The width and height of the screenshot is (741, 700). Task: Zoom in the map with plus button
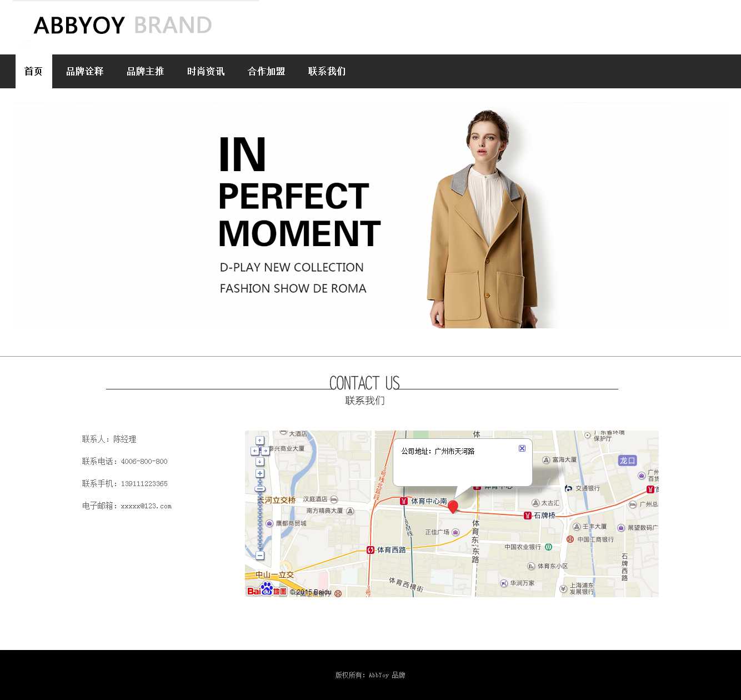(x=260, y=473)
